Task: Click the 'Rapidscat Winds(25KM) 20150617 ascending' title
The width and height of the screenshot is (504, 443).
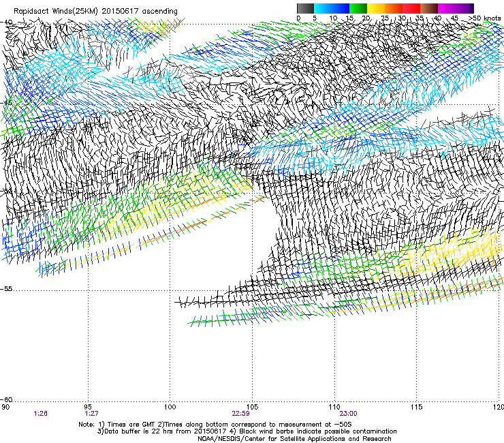Action: (x=95, y=12)
